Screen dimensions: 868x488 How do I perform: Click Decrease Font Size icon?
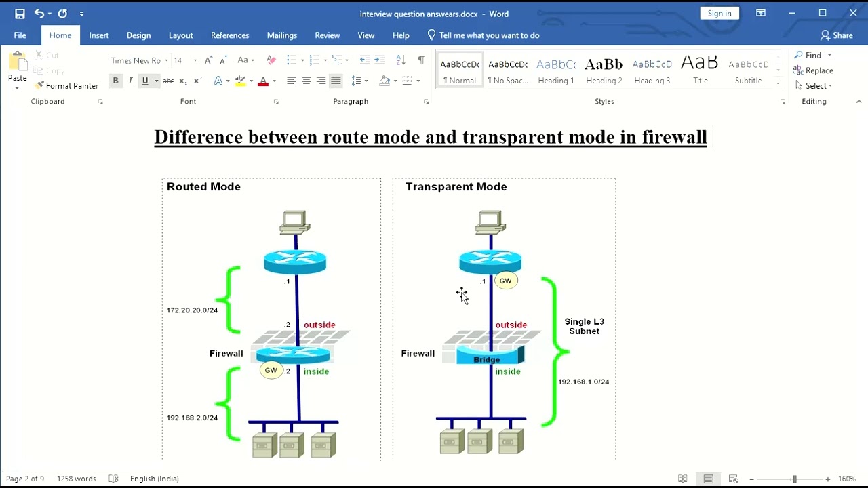tap(223, 60)
